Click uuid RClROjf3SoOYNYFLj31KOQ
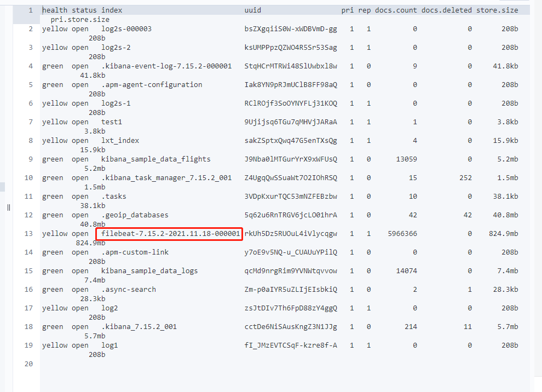 pos(291,103)
